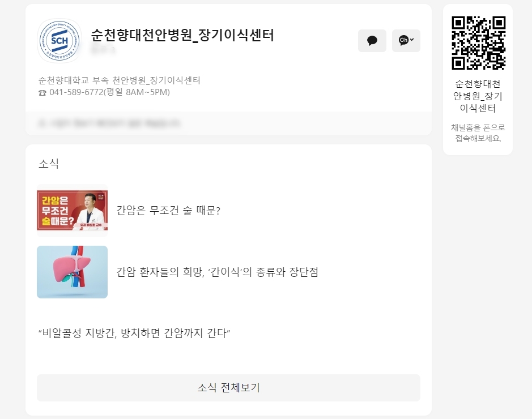Open the 비알콜성 지방간 news post

pos(134,333)
